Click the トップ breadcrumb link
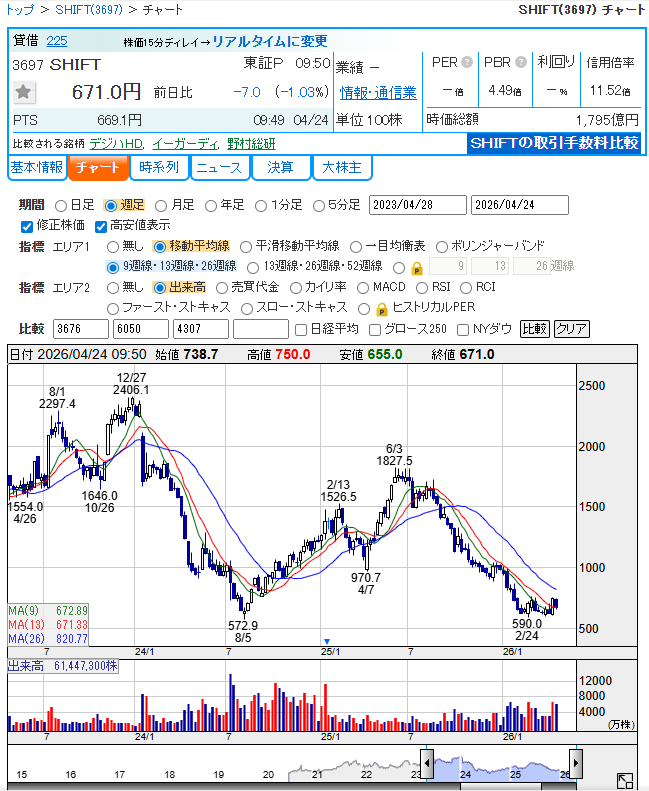649x791 pixels. click(20, 10)
